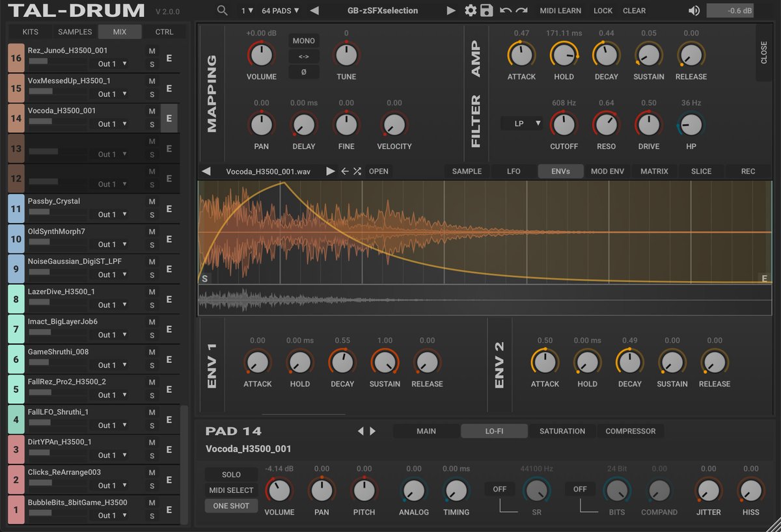This screenshot has height=532, width=781.
Task: Open the 64 PADS dropdown
Action: (280, 10)
